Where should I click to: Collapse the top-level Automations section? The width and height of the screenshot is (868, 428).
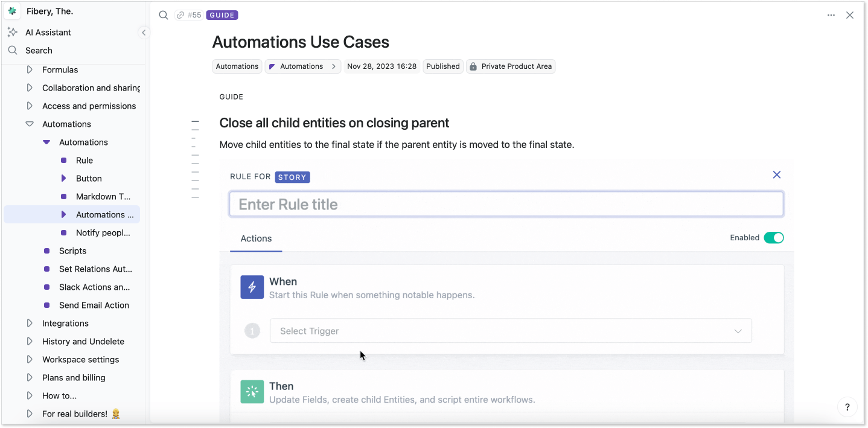pos(30,124)
